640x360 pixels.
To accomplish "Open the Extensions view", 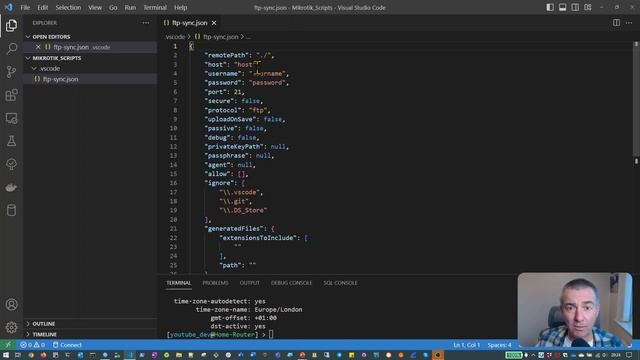I will click(x=11, y=95).
